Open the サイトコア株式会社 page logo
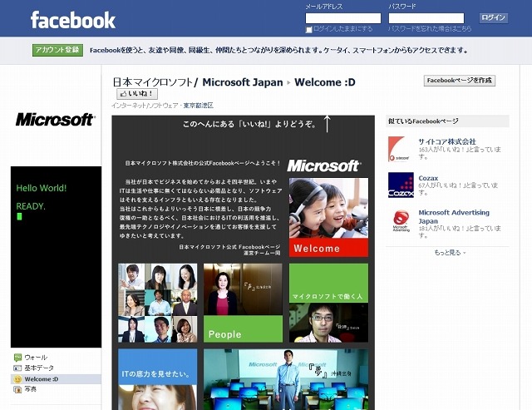Viewport: 532px width, 410px height. [401, 149]
